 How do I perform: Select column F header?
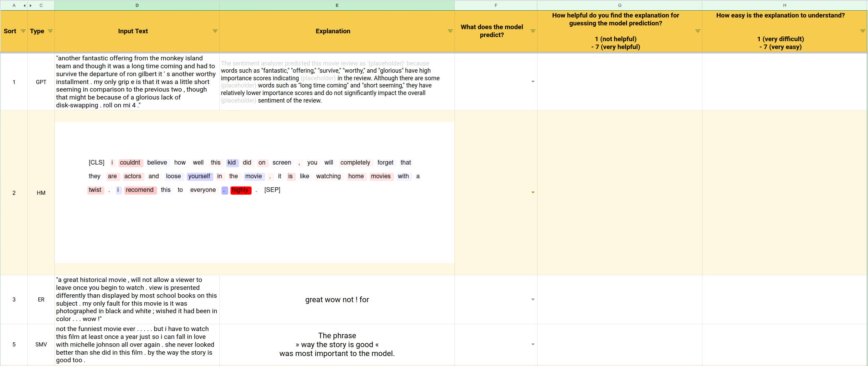pyautogui.click(x=496, y=5)
